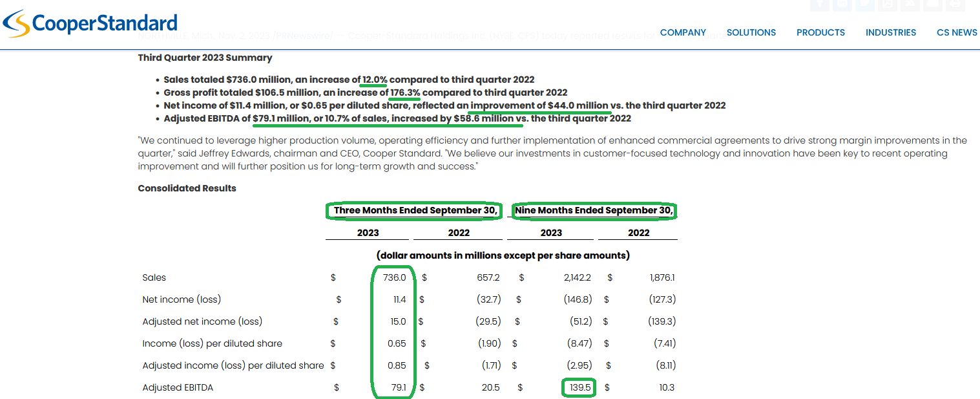Open the faded RSS feed icon

tap(910, 5)
